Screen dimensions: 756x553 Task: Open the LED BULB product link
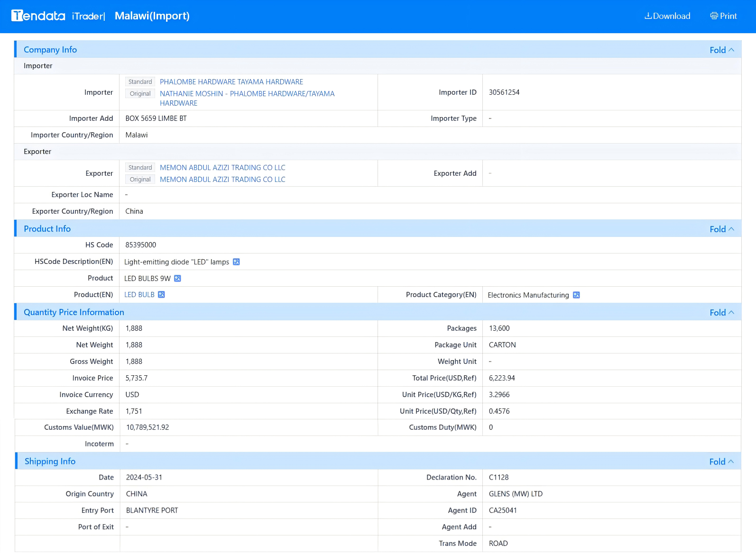tap(139, 295)
